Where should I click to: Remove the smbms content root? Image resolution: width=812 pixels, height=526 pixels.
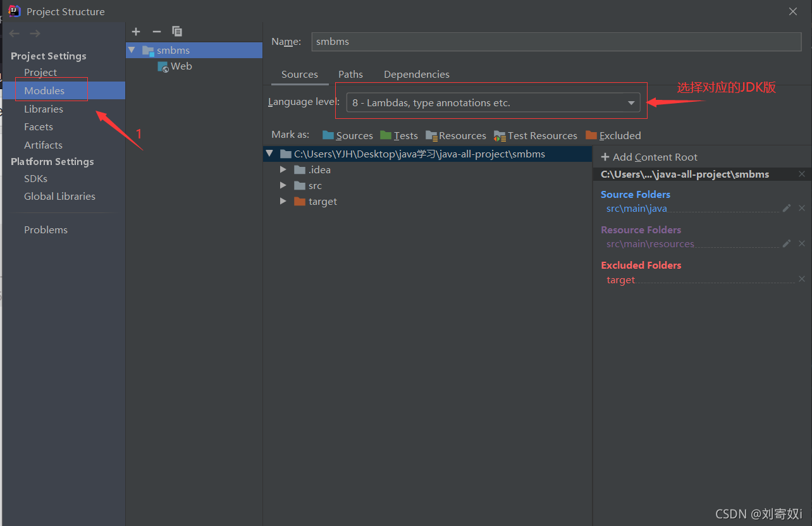(x=802, y=174)
